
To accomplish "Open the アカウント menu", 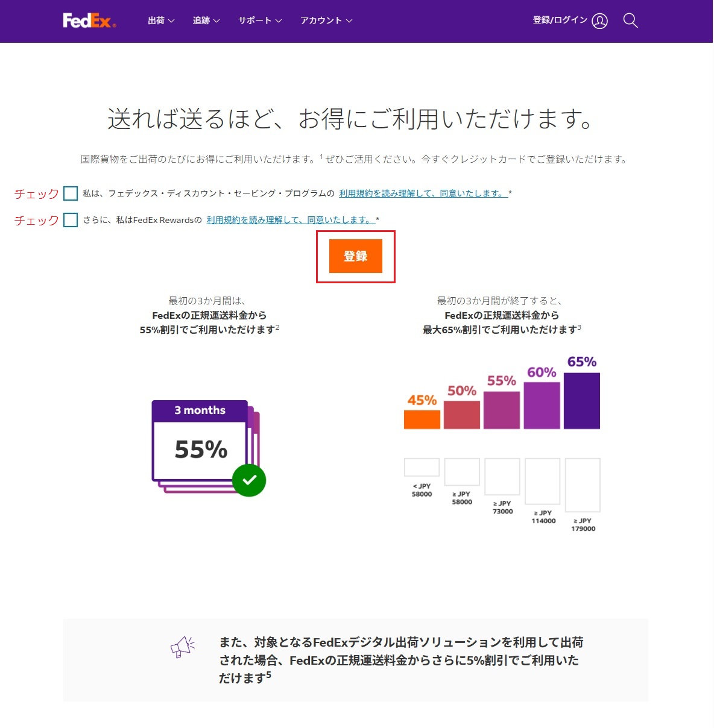I will point(326,20).
